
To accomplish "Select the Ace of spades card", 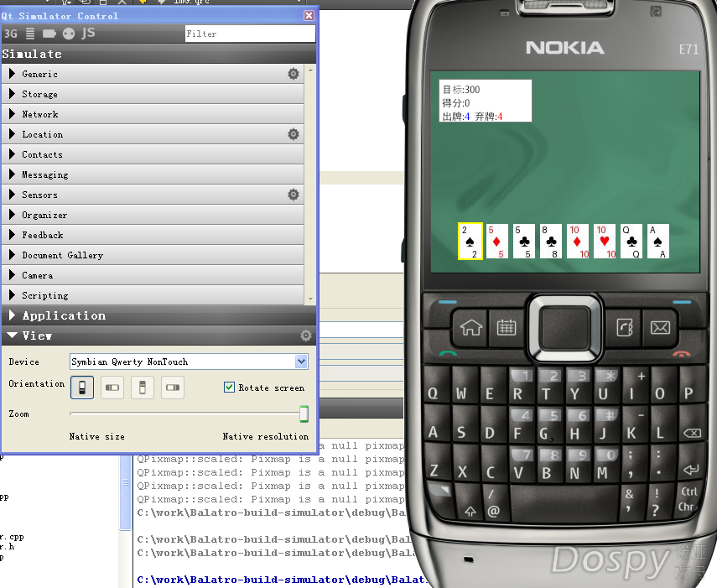I will point(658,241).
